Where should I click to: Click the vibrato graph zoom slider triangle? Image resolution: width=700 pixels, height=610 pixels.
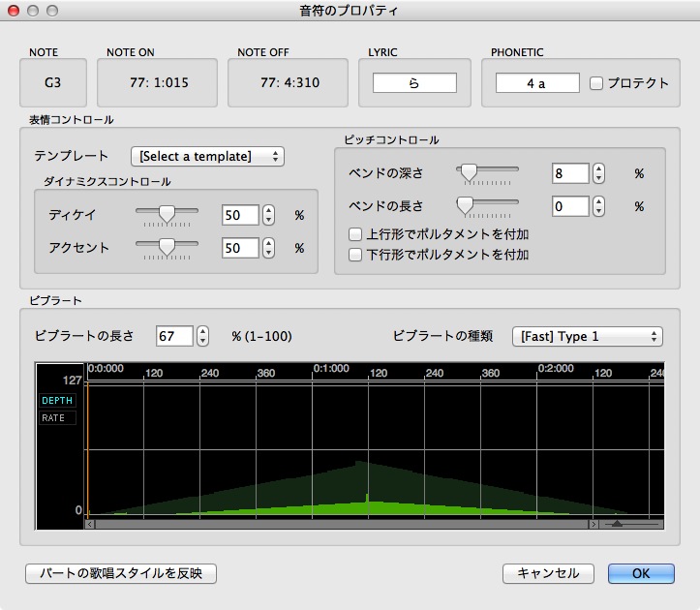tap(617, 524)
